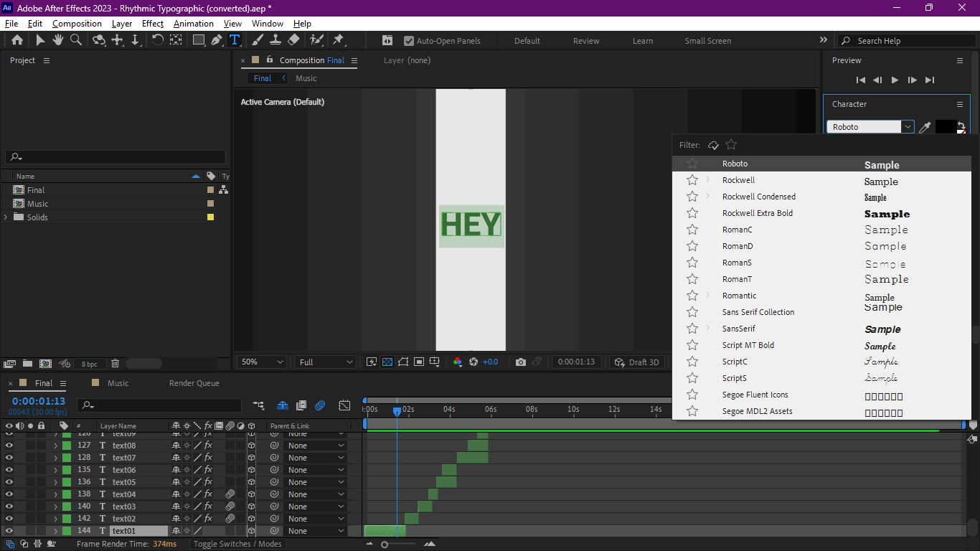Image resolution: width=980 pixels, height=551 pixels.
Task: Click the Search Help field
Action: click(905, 41)
